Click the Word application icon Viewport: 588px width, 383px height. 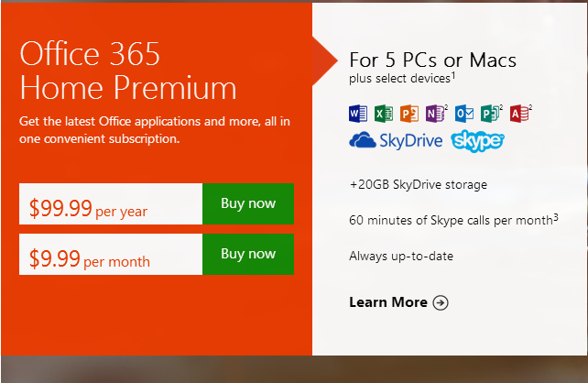358,114
